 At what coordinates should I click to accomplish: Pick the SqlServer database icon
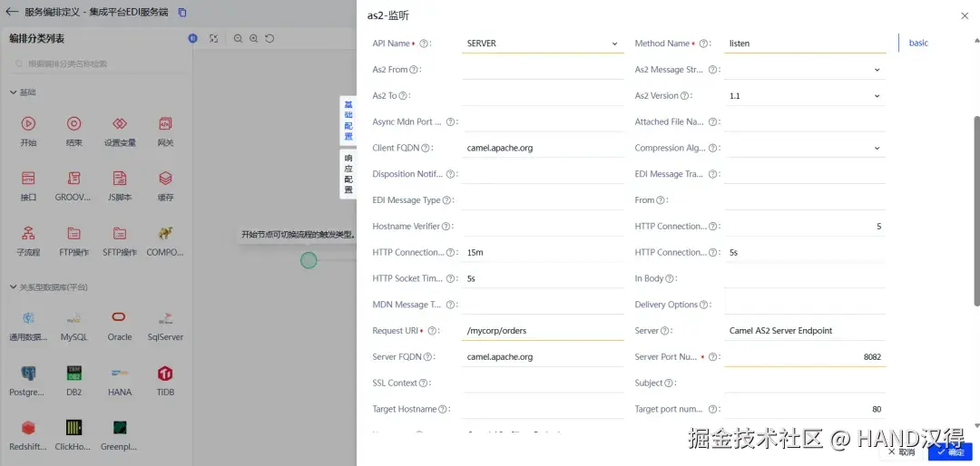coord(166,318)
